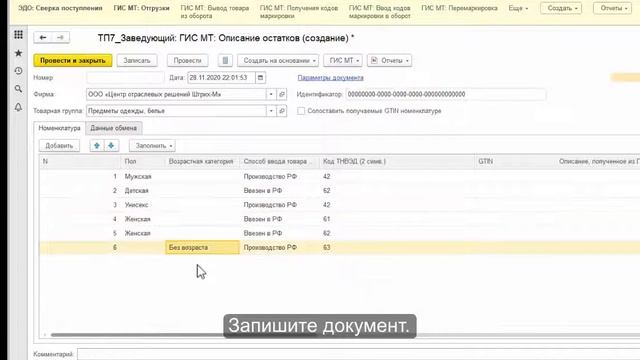Open Отчеты dropdown in top bar
This screenshot has height=360, width=640.
612,8
